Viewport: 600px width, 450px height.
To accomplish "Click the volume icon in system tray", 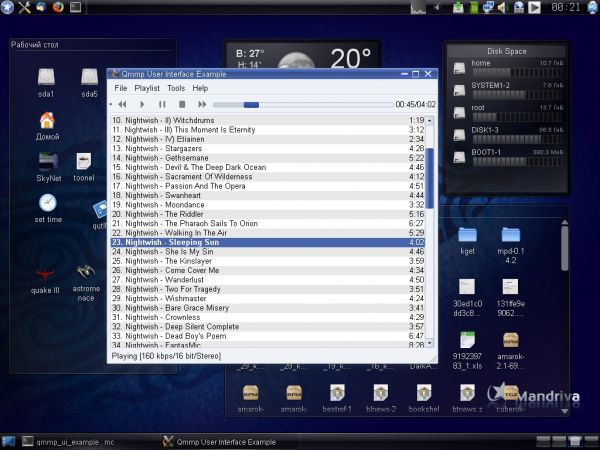I will [504, 8].
